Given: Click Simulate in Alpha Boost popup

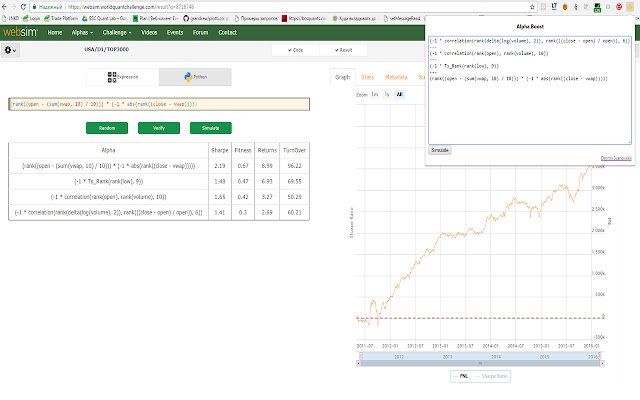Looking at the screenshot, I should [440, 150].
